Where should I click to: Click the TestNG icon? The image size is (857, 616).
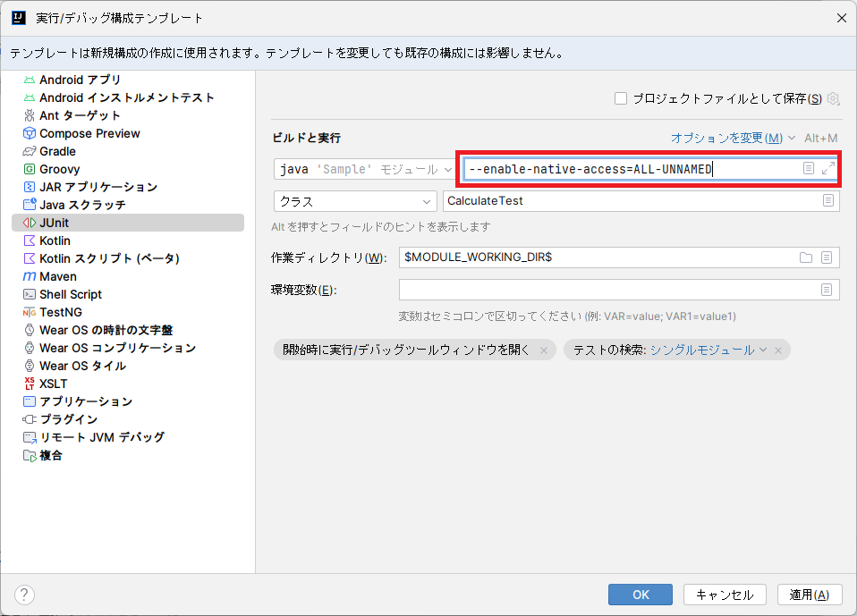(30, 312)
